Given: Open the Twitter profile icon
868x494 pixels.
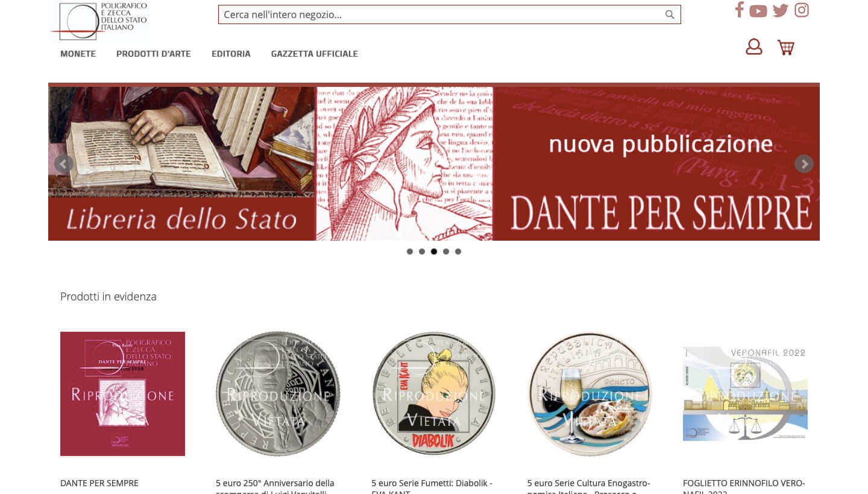Looking at the screenshot, I should [781, 10].
